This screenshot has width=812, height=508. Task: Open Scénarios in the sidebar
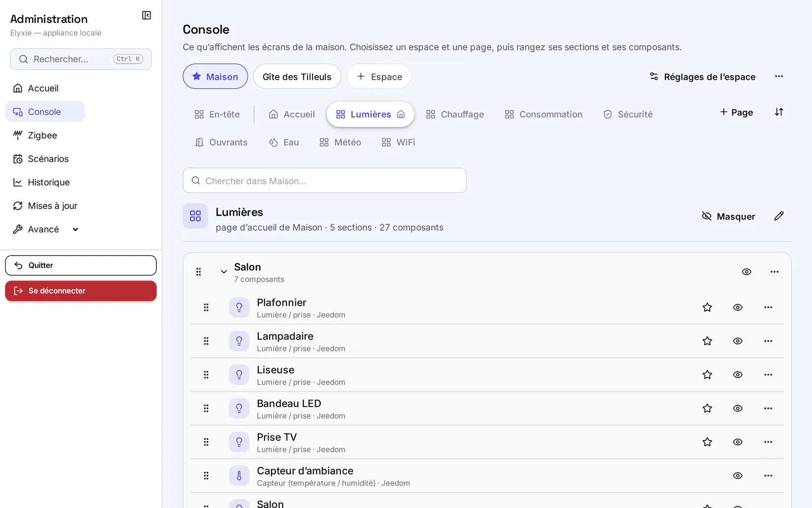pyautogui.click(x=45, y=158)
